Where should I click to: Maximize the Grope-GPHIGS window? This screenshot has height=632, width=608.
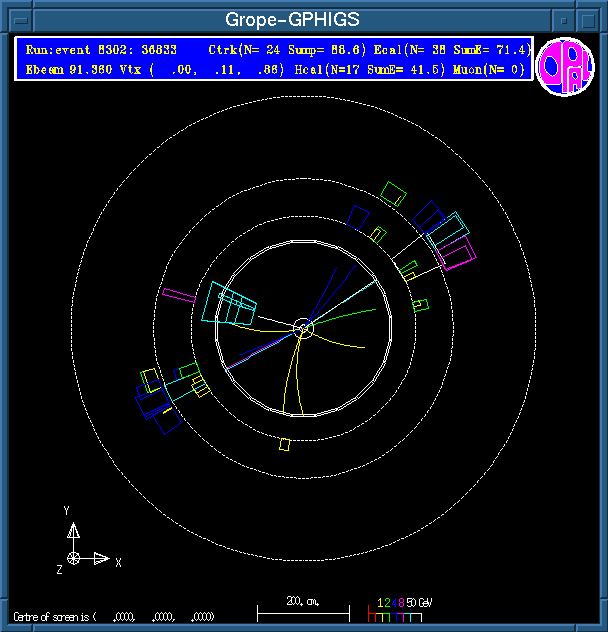pyautogui.click(x=589, y=19)
